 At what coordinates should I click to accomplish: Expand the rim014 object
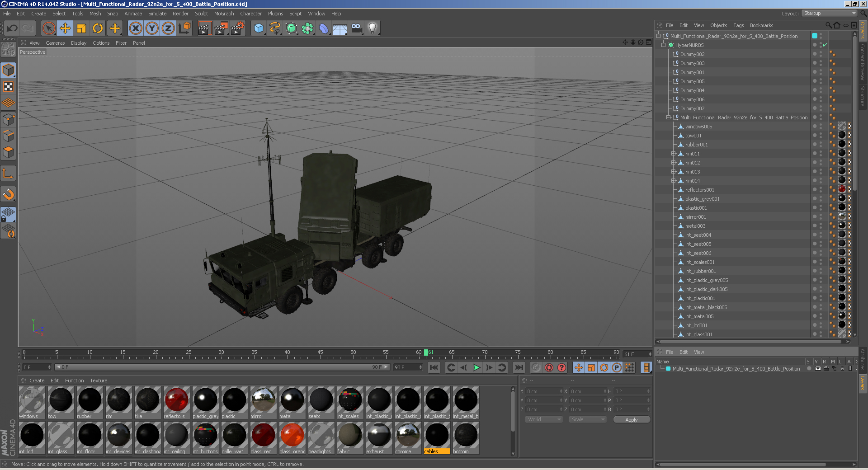673,181
